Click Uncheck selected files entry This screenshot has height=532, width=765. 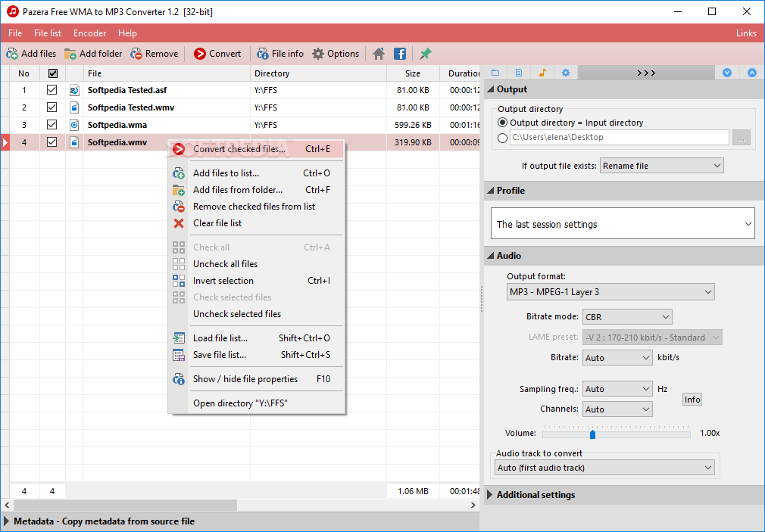point(257,314)
